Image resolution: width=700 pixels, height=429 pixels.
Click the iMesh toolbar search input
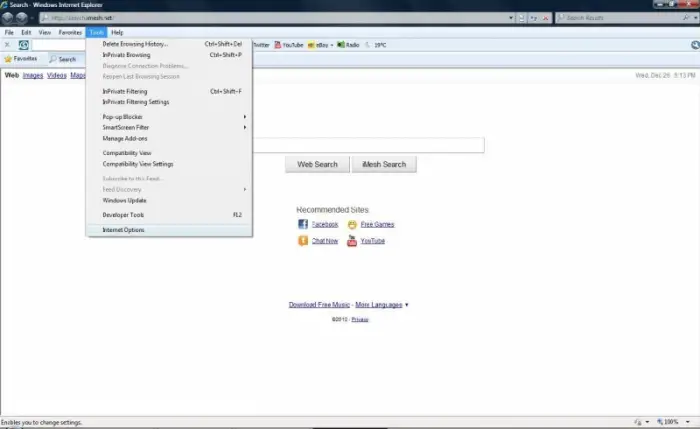[x=58, y=45]
